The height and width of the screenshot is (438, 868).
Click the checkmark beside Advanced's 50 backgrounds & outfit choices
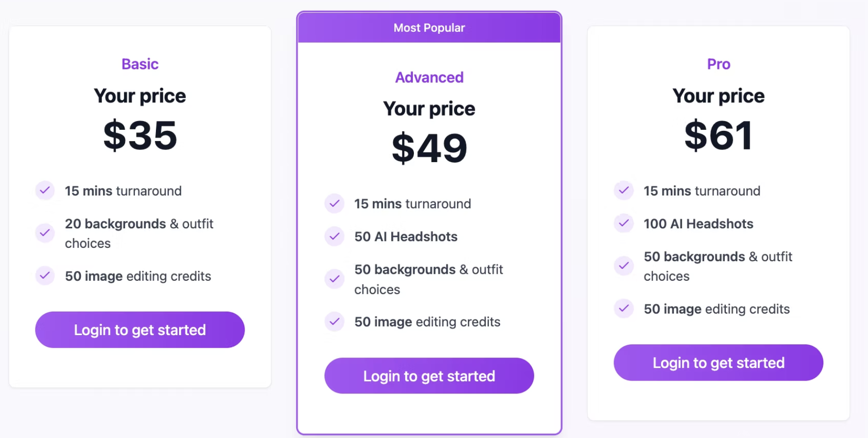[334, 279]
